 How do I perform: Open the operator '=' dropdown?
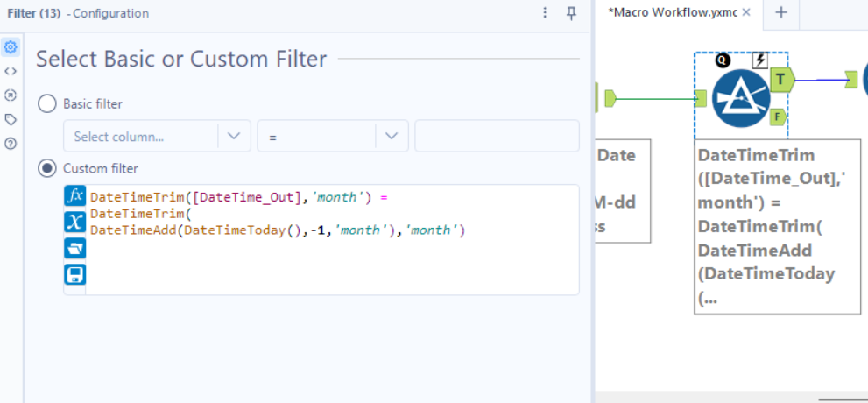click(x=391, y=136)
